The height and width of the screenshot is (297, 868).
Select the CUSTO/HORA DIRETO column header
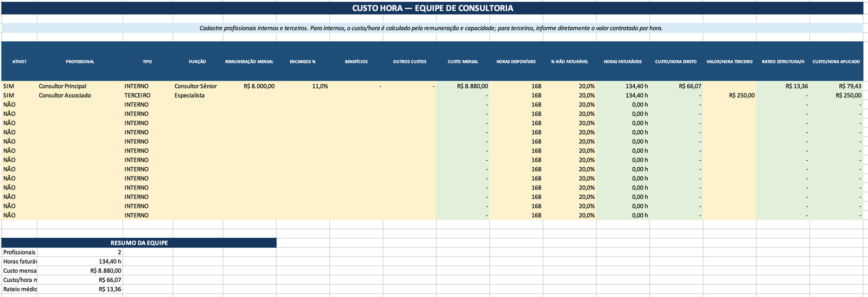pyautogui.click(x=676, y=62)
